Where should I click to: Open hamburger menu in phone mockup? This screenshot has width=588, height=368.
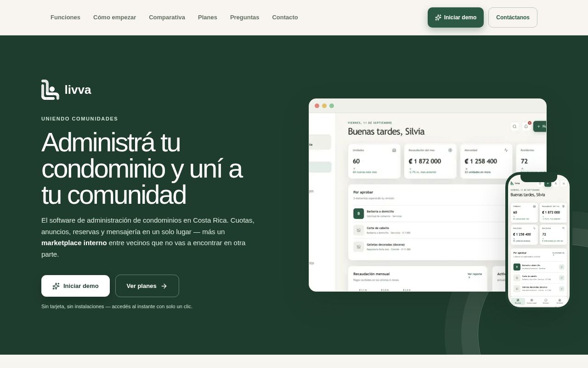click(564, 184)
